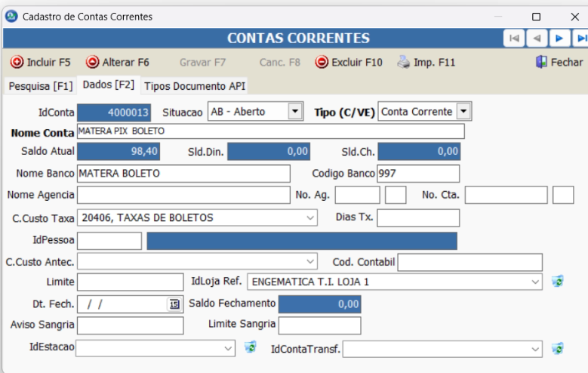This screenshot has width=588, height=373.
Task: Switch to the Pesquisa [F1] tab
Action: [40, 86]
